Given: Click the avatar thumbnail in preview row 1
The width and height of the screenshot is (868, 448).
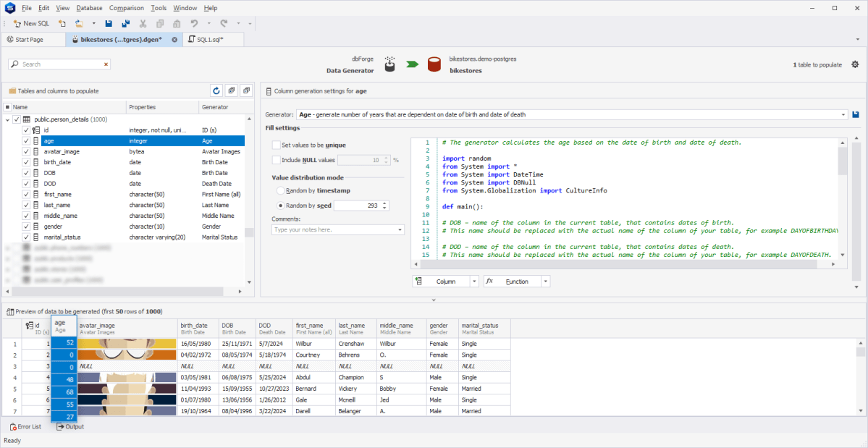Looking at the screenshot, I should point(127,344).
